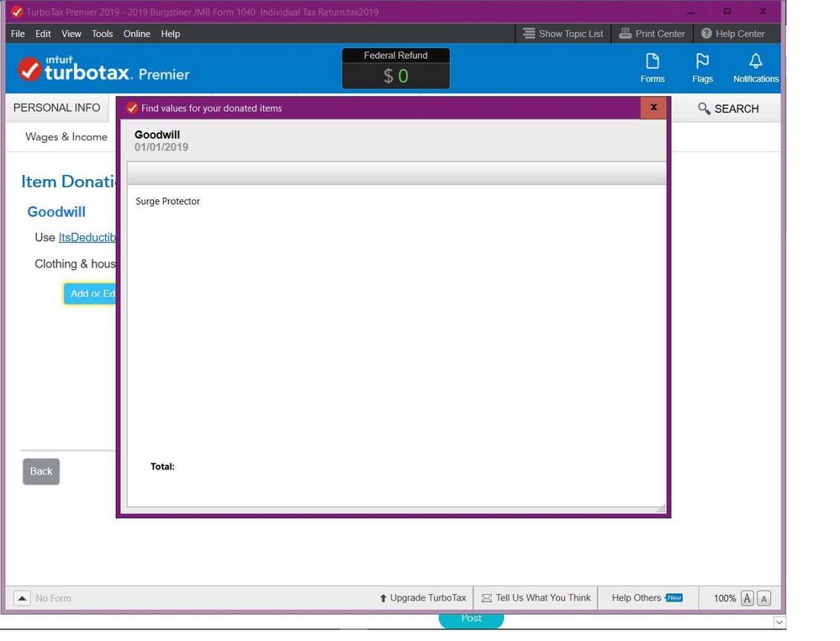Open the Help Center

tap(733, 34)
